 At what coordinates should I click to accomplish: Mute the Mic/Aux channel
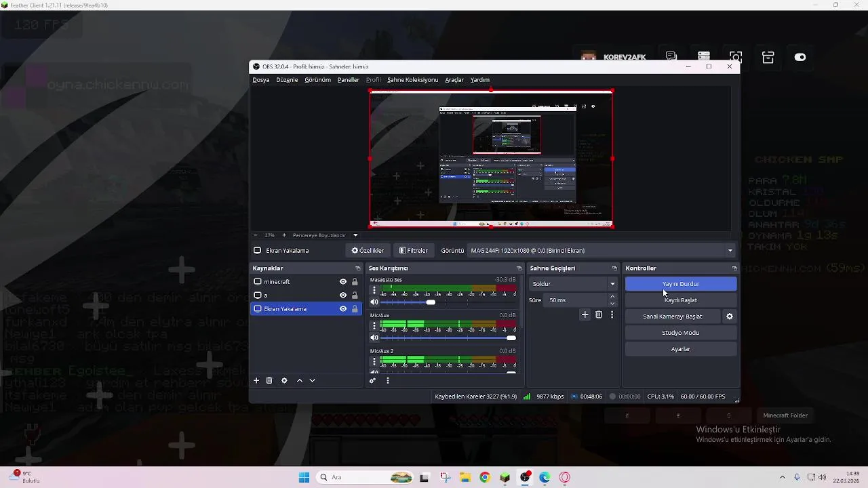[374, 338]
